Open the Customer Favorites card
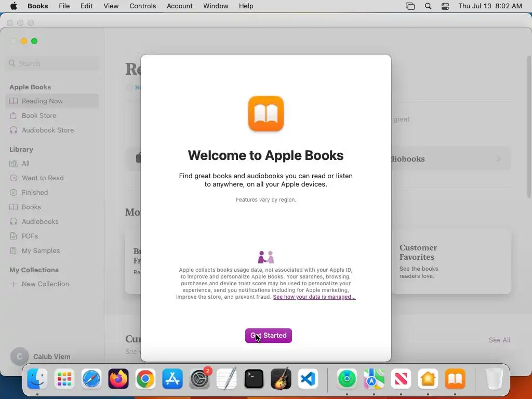This screenshot has height=399, width=532. click(451, 261)
